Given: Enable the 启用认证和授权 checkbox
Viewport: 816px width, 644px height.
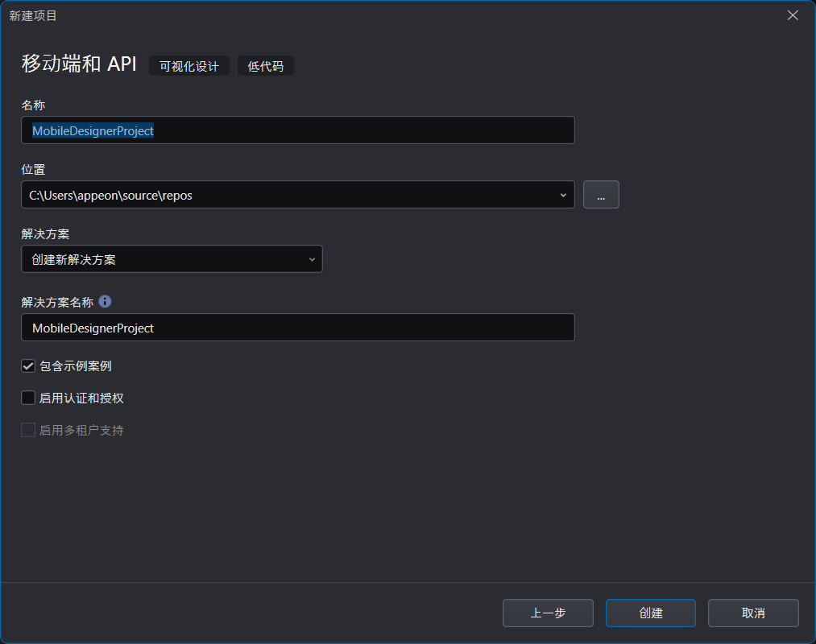Looking at the screenshot, I should click(x=28, y=398).
